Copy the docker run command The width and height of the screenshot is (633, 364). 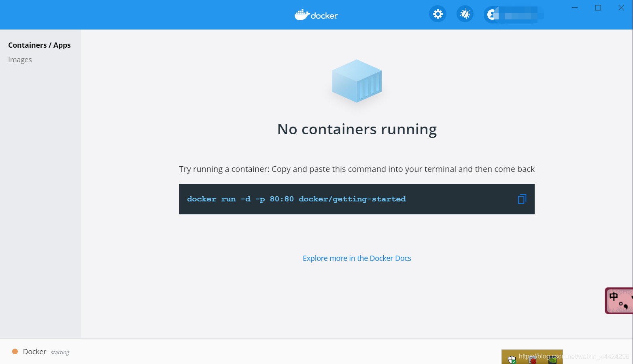522,199
